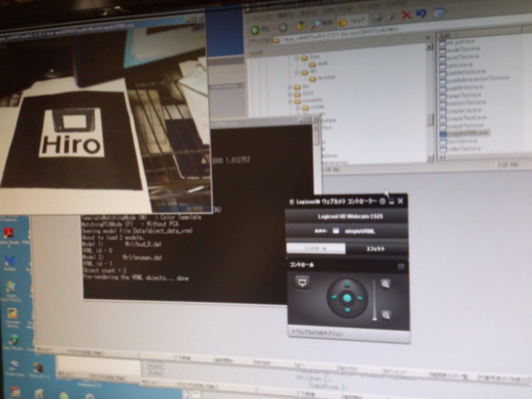Open the ファイル menu in Explorer
Image resolution: width=532 pixels, height=399 pixels.
click(261, 17)
